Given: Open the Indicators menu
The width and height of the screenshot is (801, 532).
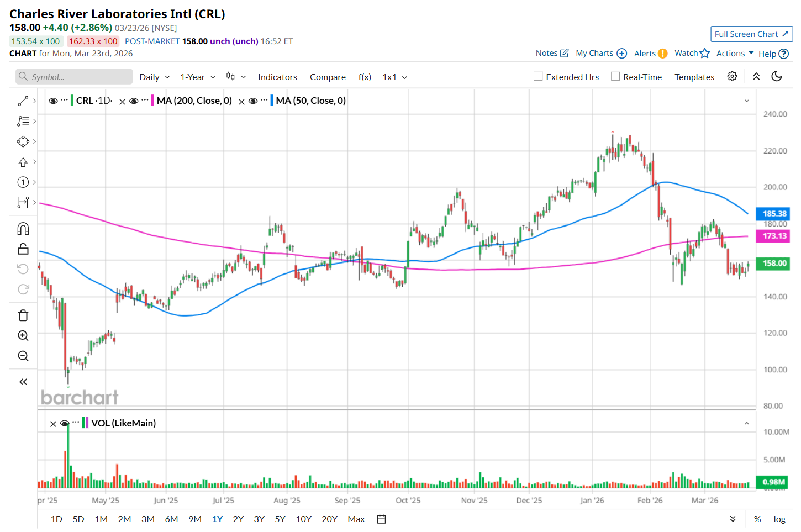Looking at the screenshot, I should (277, 77).
